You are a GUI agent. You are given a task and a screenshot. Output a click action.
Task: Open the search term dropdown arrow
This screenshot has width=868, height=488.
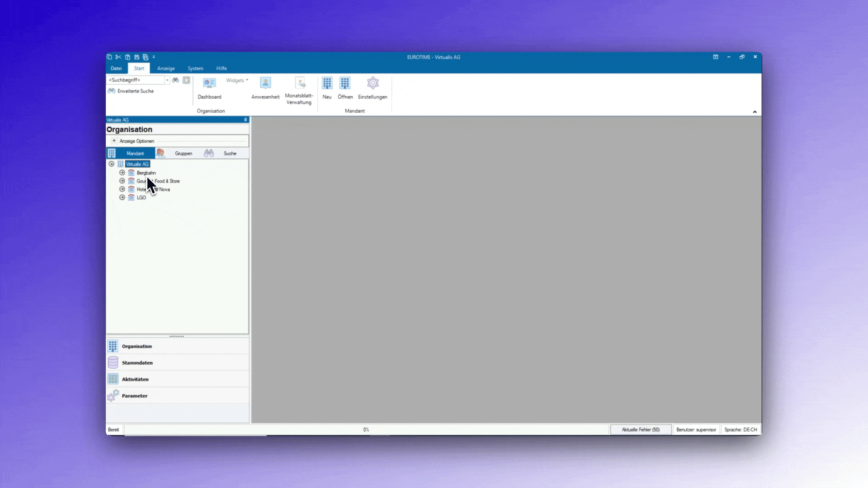pos(167,80)
